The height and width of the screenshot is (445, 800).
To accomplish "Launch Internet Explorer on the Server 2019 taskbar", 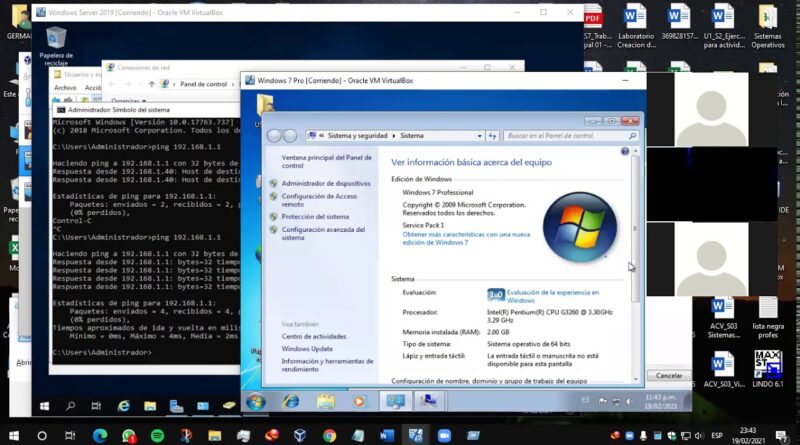I will (x=123, y=406).
